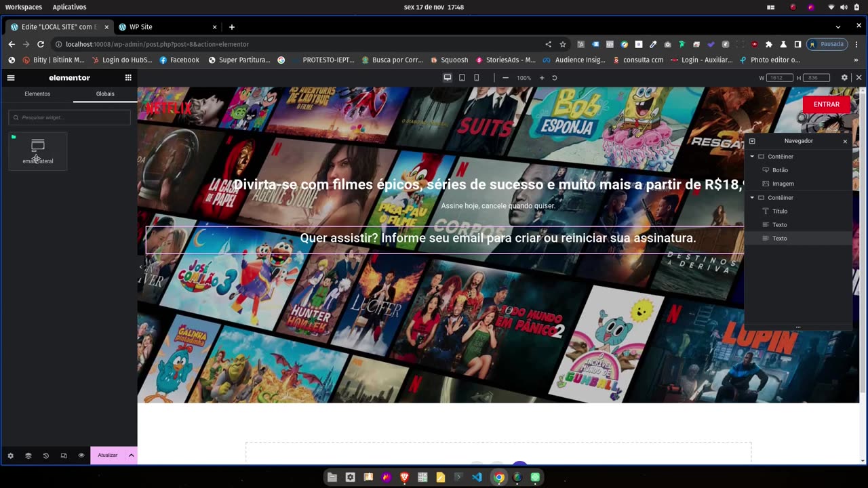868x488 pixels.
Task: Zoom out the preview with minus
Action: pos(505,78)
